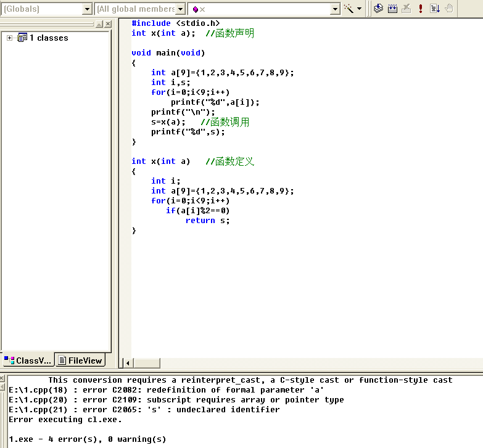Click the 's=x(a);' function call line

168,122
